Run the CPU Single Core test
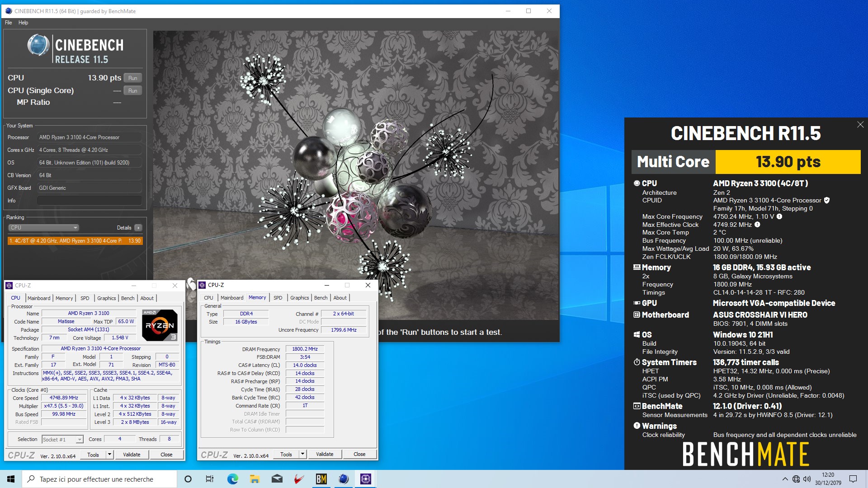 coord(132,90)
